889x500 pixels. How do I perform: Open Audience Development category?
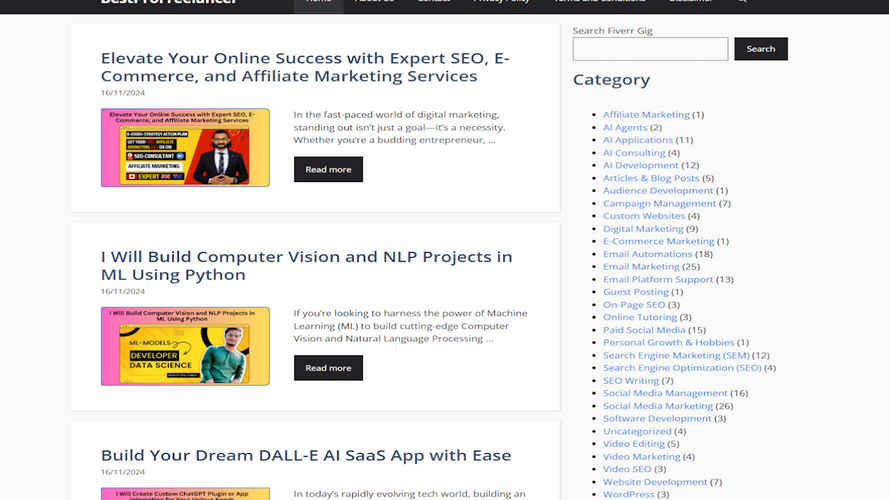point(658,190)
